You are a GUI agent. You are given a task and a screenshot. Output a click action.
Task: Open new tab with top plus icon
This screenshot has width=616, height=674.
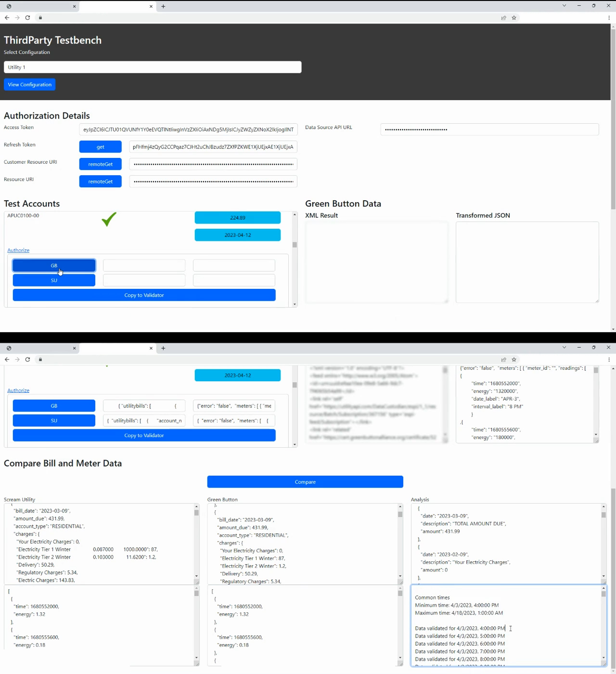click(x=163, y=6)
